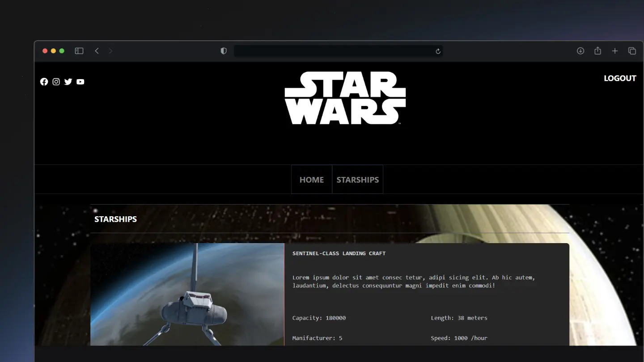The height and width of the screenshot is (362, 644).
Task: Click the Star Wars logo
Action: (x=345, y=98)
